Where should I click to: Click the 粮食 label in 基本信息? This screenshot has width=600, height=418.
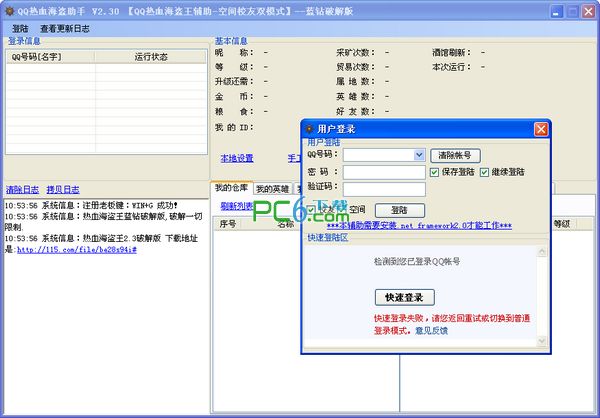click(x=234, y=111)
